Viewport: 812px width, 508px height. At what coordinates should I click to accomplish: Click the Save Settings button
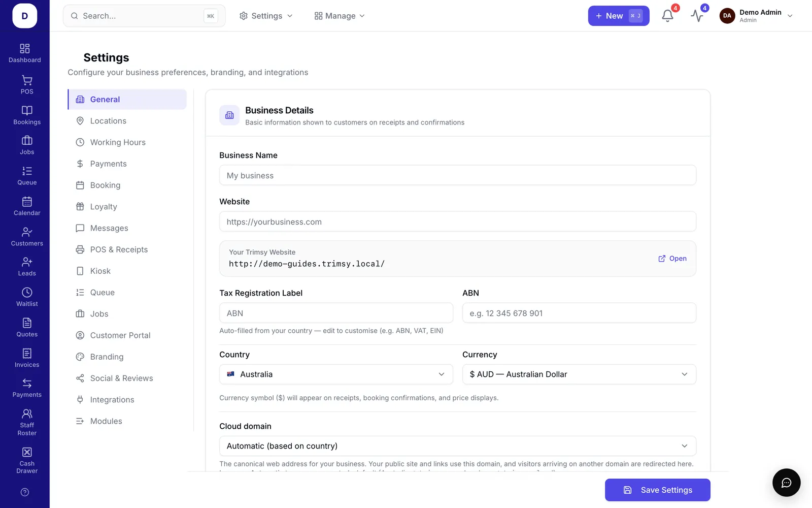click(658, 490)
